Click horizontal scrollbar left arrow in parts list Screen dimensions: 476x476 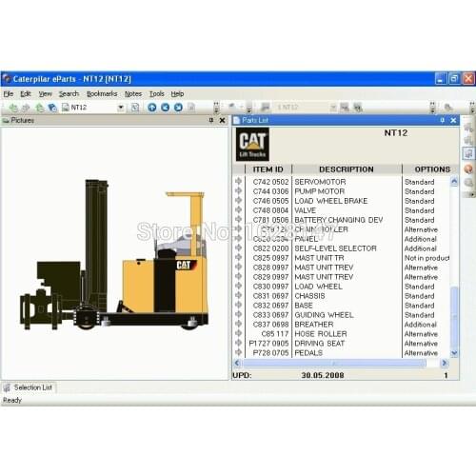pyautogui.click(x=237, y=363)
